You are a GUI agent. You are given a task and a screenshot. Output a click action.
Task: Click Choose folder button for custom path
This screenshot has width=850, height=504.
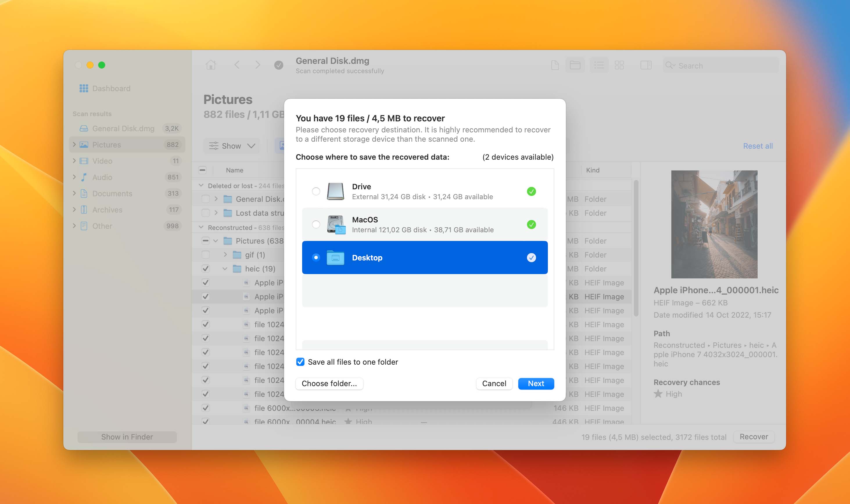click(329, 384)
